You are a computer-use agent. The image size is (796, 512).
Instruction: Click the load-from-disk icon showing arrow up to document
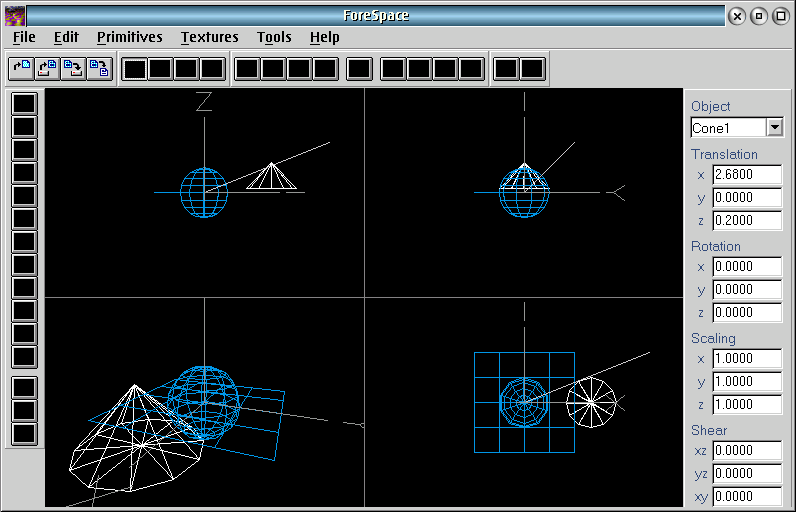click(47, 69)
